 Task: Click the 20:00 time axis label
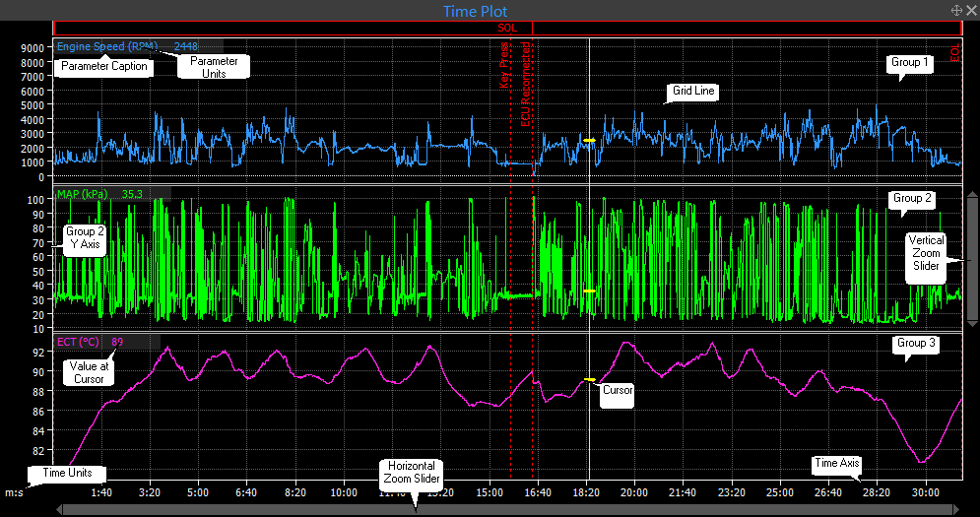pyautogui.click(x=635, y=492)
